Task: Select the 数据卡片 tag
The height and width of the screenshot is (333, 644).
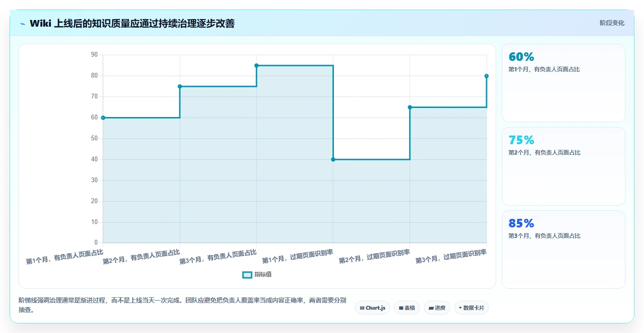Action: coord(471,308)
